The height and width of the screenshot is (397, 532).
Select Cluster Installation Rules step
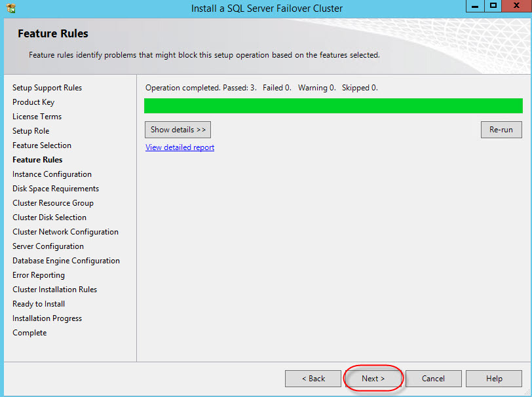click(54, 290)
